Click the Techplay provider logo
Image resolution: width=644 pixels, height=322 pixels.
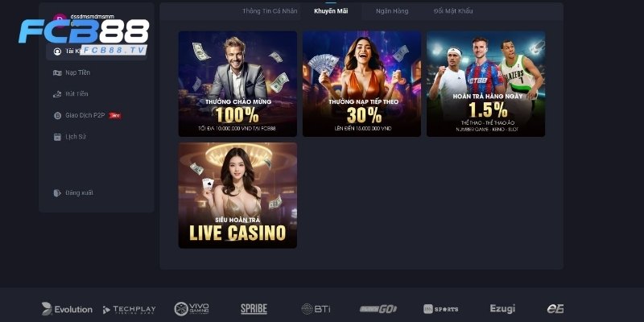pos(130,309)
